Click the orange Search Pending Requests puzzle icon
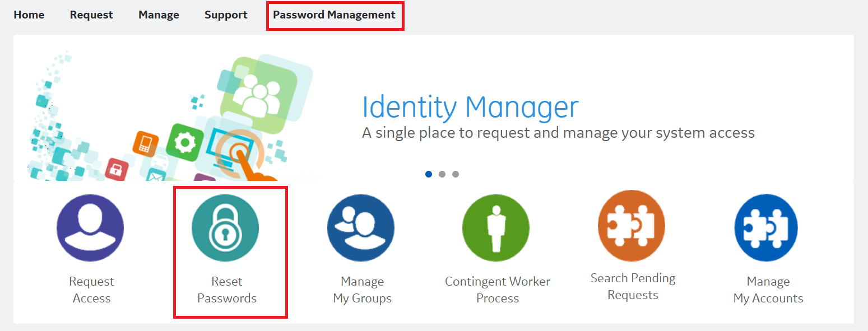868x331 pixels. (x=632, y=225)
